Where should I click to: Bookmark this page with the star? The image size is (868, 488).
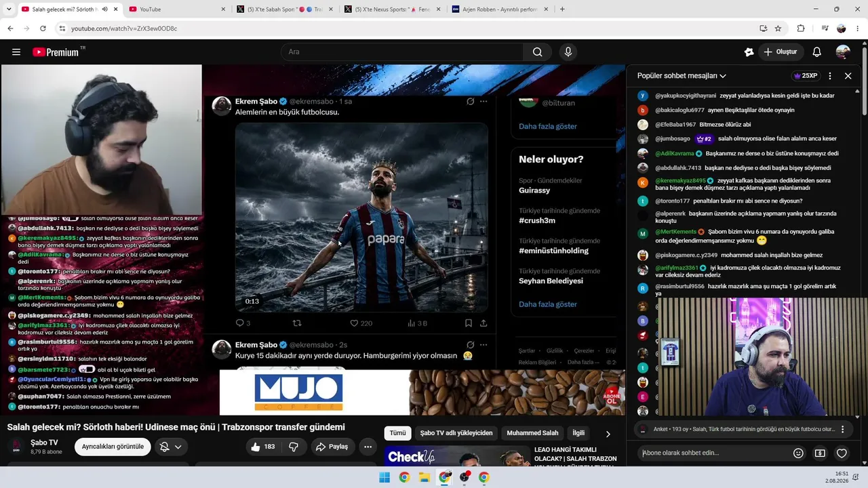[x=778, y=28]
